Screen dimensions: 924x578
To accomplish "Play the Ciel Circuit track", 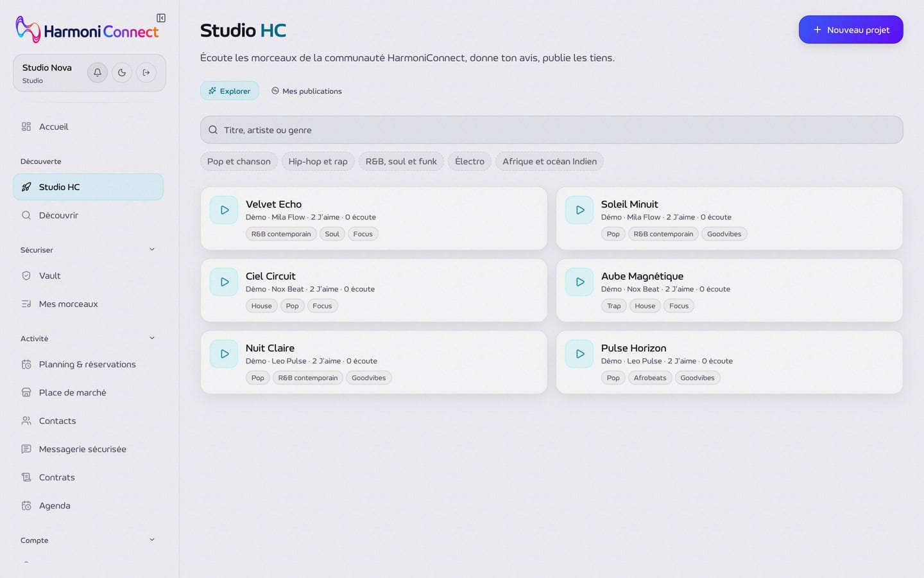I will coord(224,282).
